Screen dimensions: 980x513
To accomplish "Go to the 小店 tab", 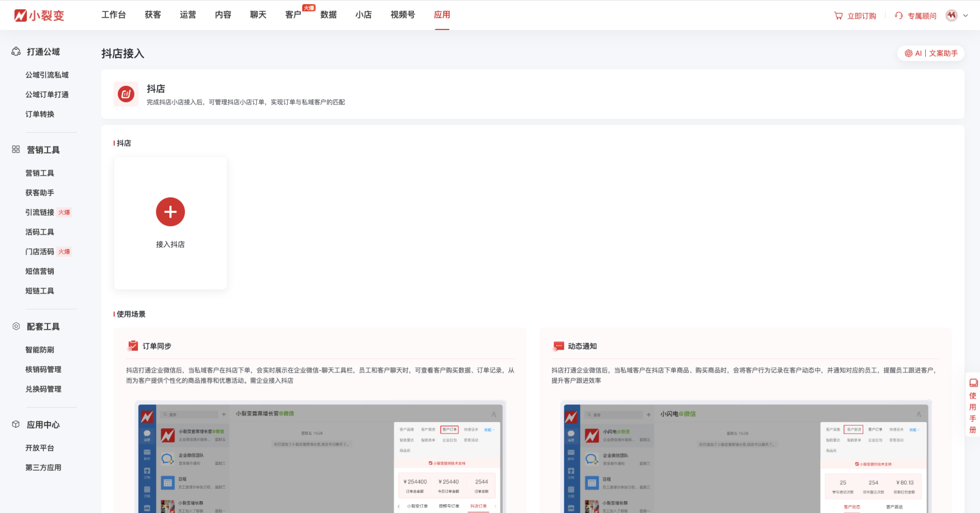I will point(364,15).
